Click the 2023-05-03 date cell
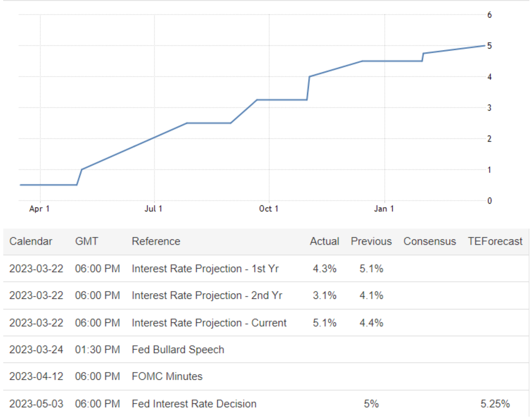This screenshot has height=418, width=532. [x=36, y=404]
